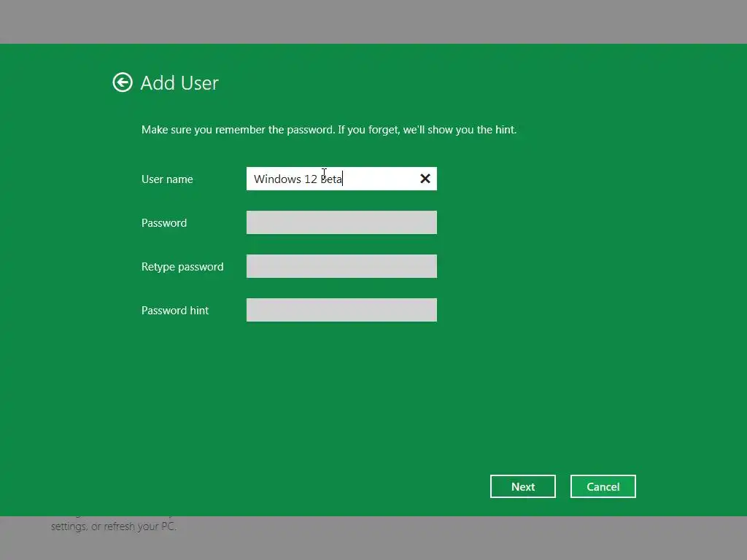Clear the User name field with the X
747x560 pixels.
point(425,179)
